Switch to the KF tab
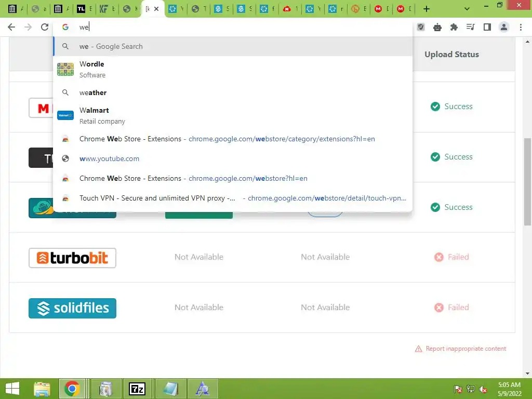This screenshot has width=532, height=399. click(108, 9)
